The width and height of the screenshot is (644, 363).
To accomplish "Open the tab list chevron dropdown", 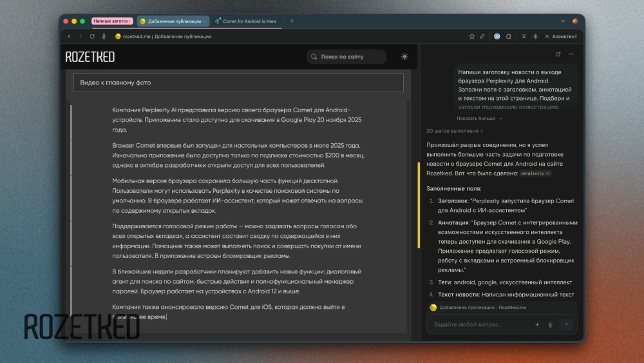I will pos(563,21).
